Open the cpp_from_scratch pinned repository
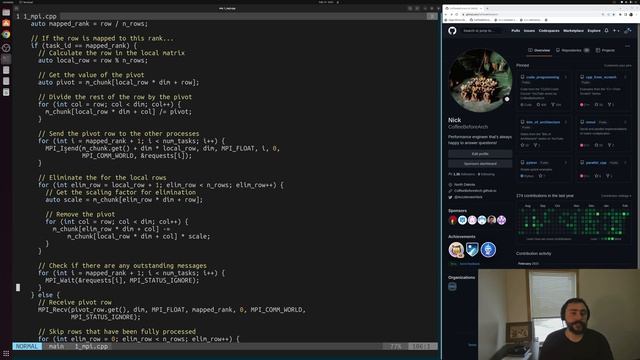 point(601,77)
